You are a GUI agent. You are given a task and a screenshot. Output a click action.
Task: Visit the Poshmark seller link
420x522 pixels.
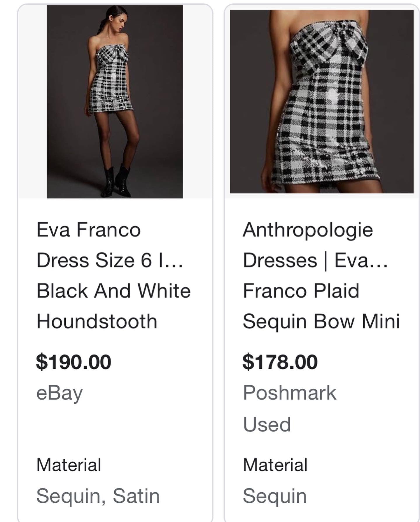tap(290, 393)
